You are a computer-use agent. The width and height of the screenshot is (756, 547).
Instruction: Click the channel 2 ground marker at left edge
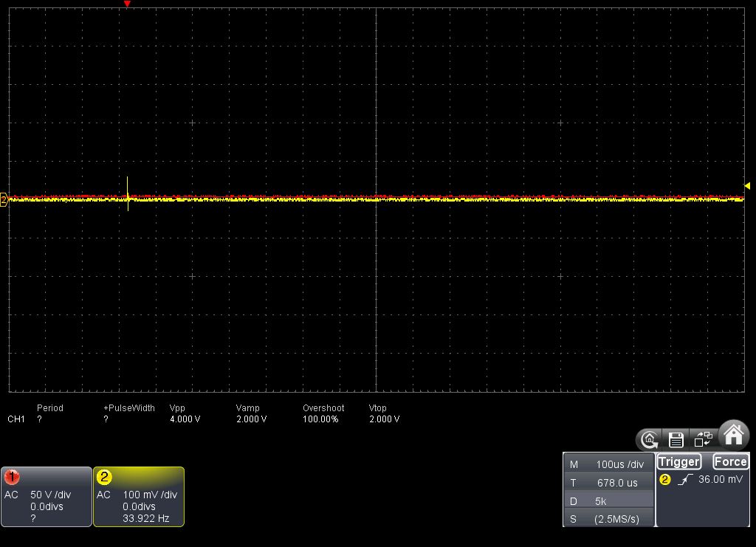point(4,199)
